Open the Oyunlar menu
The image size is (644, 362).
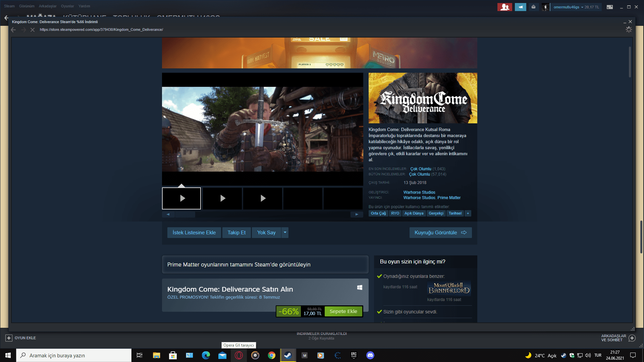click(67, 6)
